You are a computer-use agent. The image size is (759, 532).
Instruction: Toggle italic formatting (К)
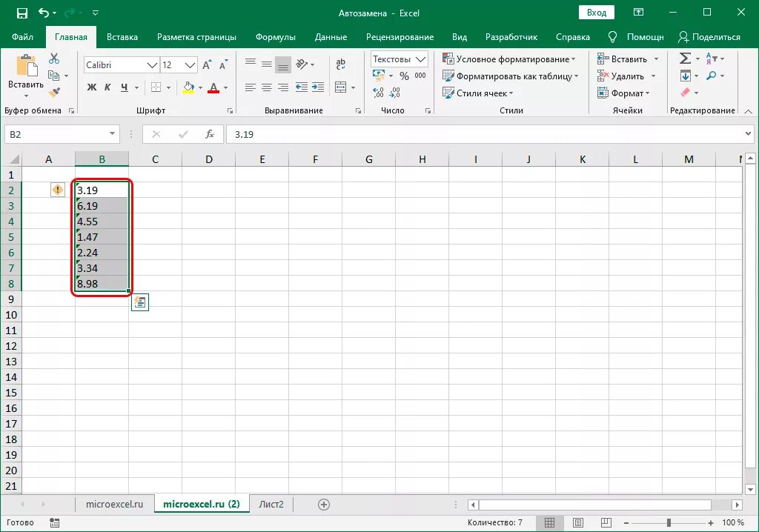[x=107, y=87]
